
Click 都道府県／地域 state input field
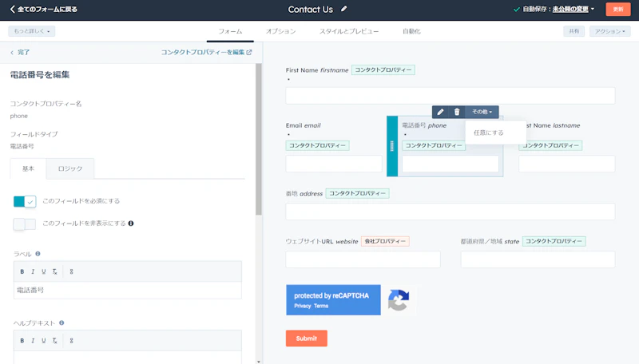[538, 259]
